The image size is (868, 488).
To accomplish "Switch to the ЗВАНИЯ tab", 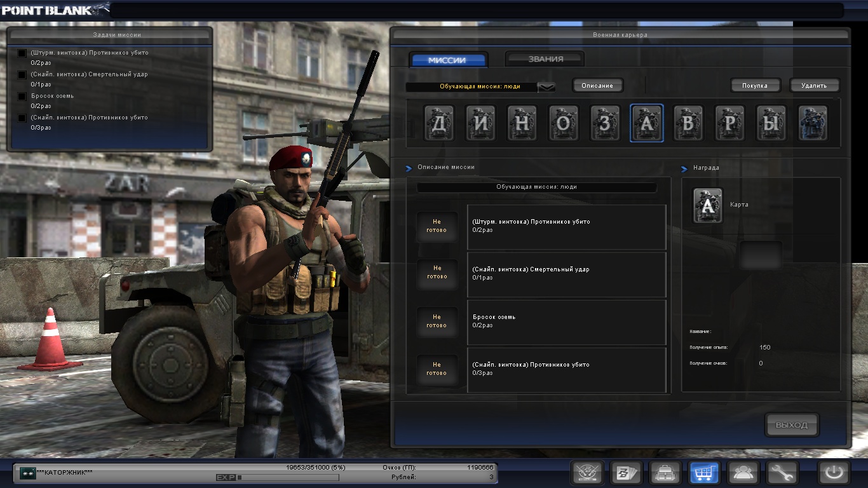I will [545, 59].
